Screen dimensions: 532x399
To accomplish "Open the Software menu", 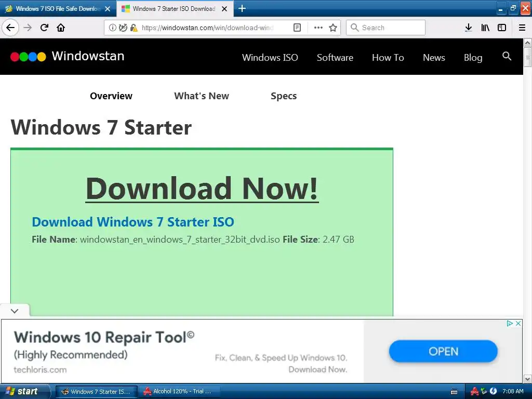I will coord(335,57).
